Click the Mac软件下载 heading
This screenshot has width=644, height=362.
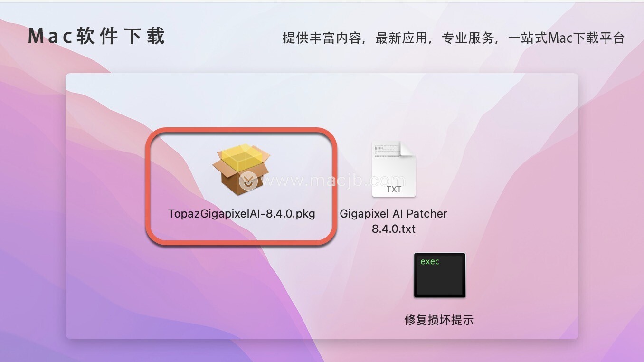96,37
